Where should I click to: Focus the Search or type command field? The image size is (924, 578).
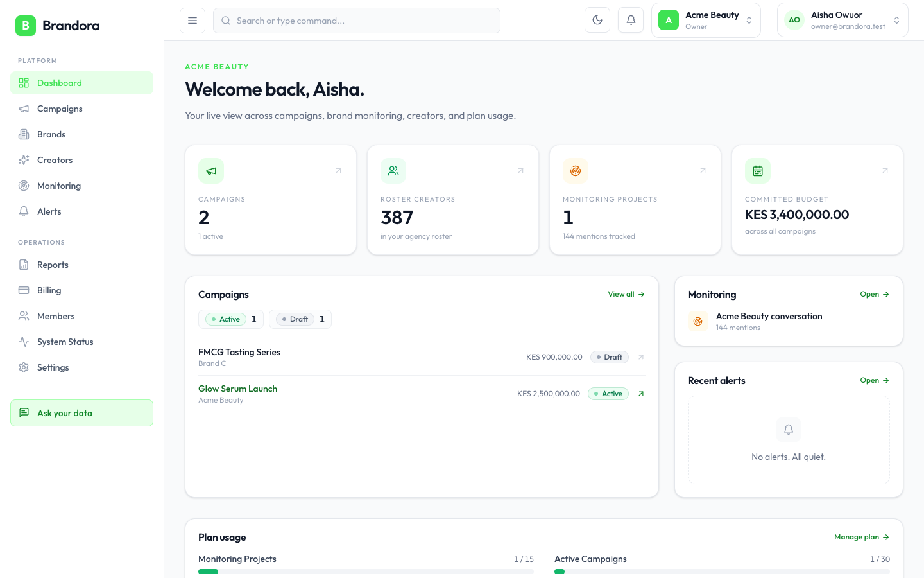[x=357, y=21]
